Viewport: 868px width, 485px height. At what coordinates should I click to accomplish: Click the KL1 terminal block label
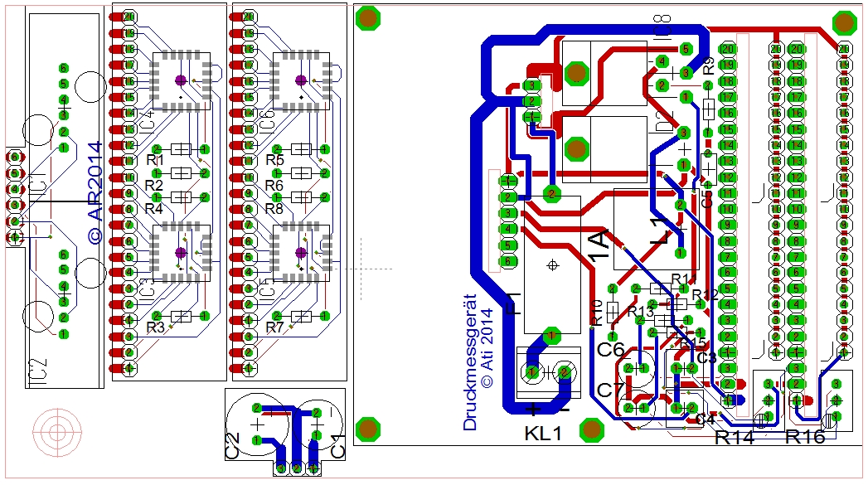click(x=544, y=433)
